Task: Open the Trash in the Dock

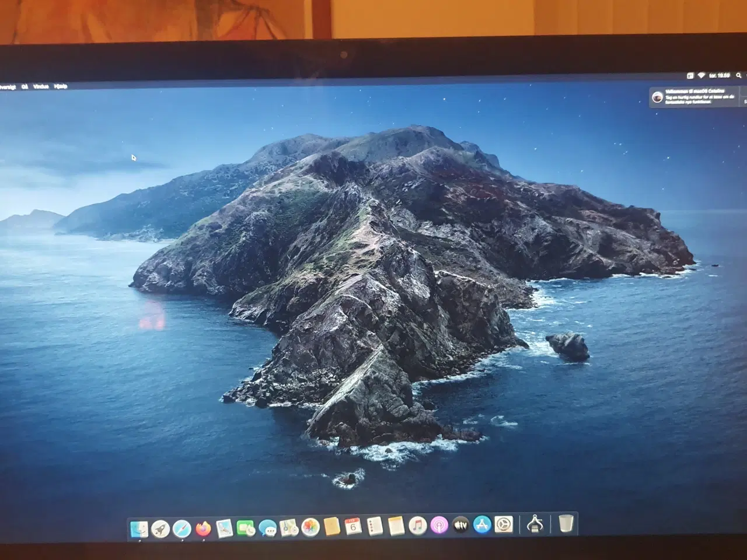Action: (566, 523)
